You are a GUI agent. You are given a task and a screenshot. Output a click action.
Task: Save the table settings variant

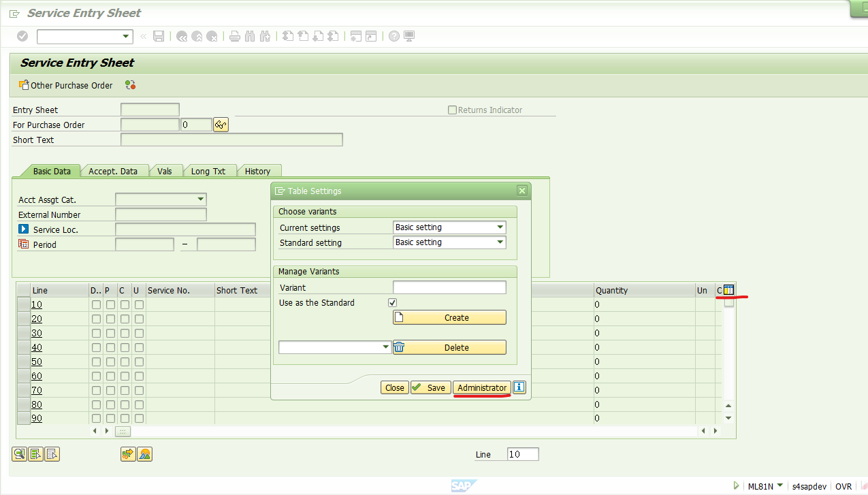pos(430,387)
